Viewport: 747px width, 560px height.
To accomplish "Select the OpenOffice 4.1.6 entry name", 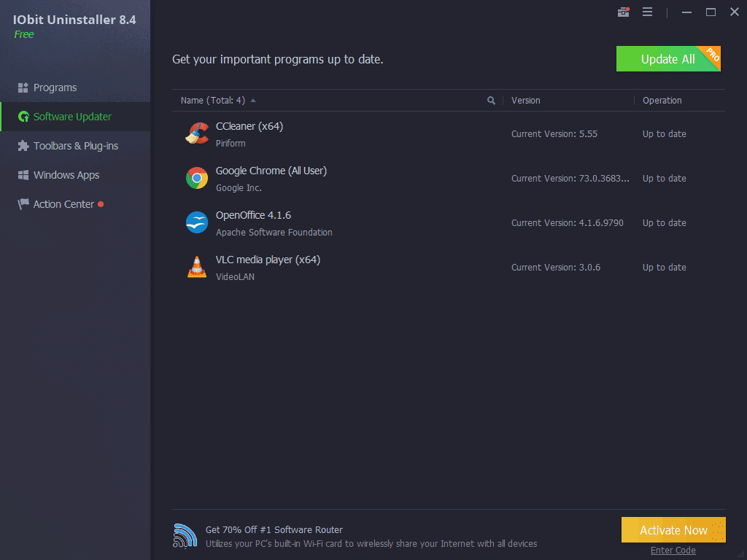I will click(x=253, y=215).
